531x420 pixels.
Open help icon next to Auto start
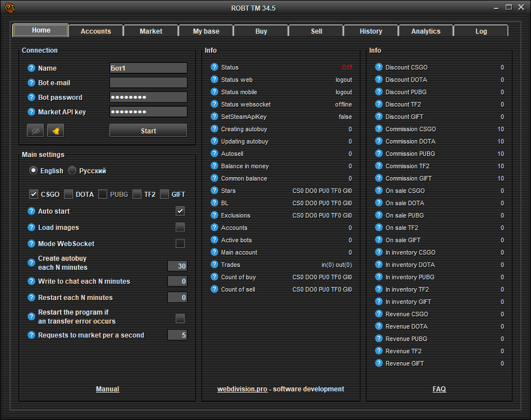tap(31, 211)
